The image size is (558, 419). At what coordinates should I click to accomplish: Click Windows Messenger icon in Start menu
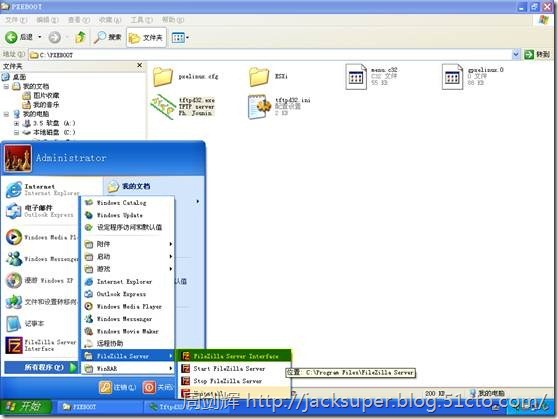14,259
